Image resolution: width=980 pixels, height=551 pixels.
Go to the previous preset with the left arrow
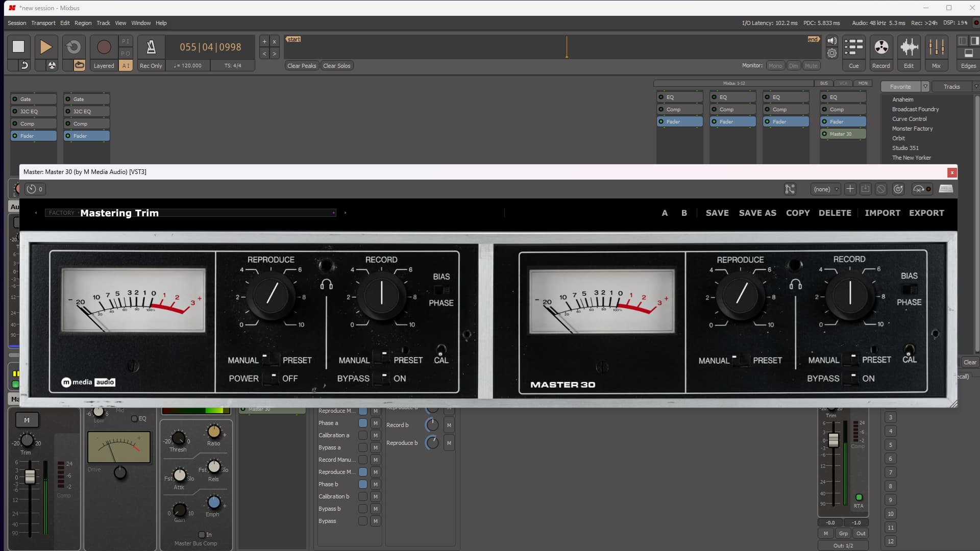pyautogui.click(x=36, y=213)
